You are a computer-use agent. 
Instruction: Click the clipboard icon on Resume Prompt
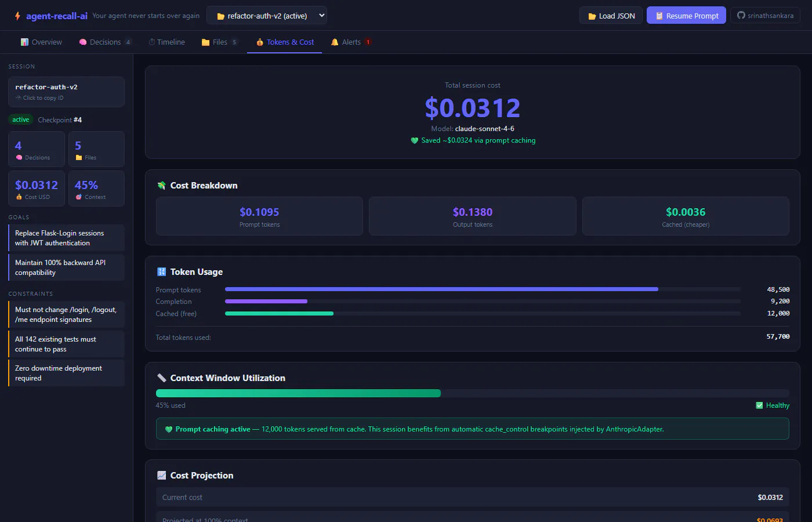[659, 16]
